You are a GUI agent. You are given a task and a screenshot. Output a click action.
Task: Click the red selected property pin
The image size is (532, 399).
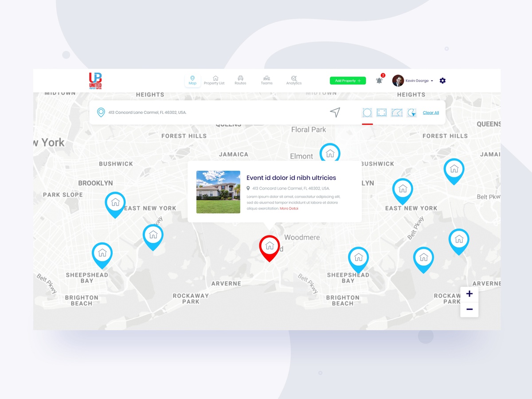[270, 246]
